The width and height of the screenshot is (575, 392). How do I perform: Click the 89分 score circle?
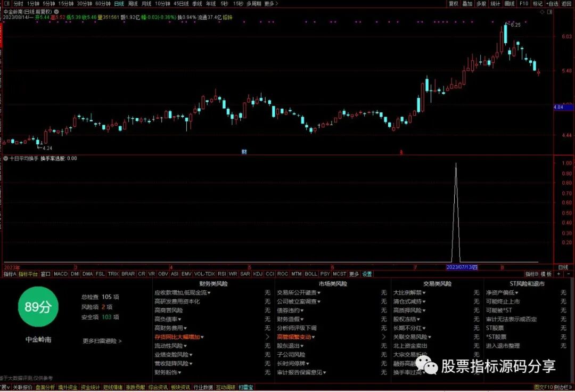pyautogui.click(x=38, y=307)
